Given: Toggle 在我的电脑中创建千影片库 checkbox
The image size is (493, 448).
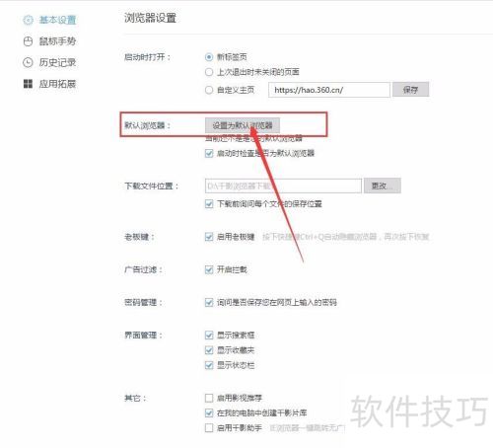Looking at the screenshot, I should (209, 412).
